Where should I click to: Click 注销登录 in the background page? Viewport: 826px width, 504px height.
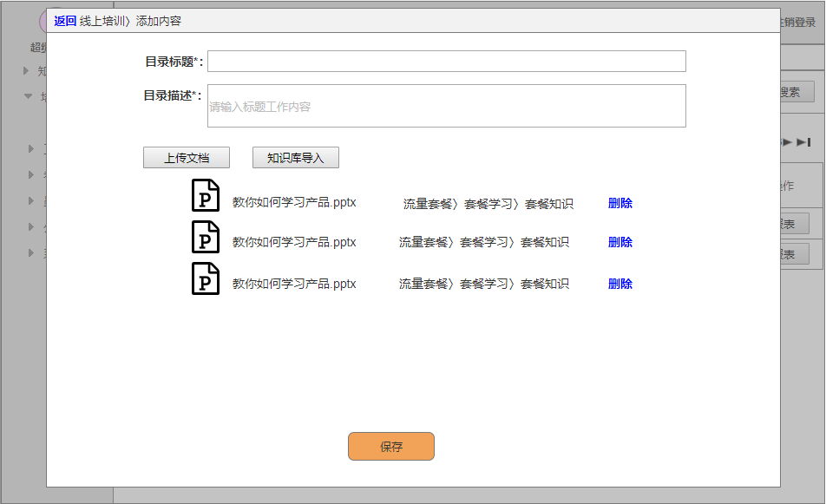click(798, 22)
